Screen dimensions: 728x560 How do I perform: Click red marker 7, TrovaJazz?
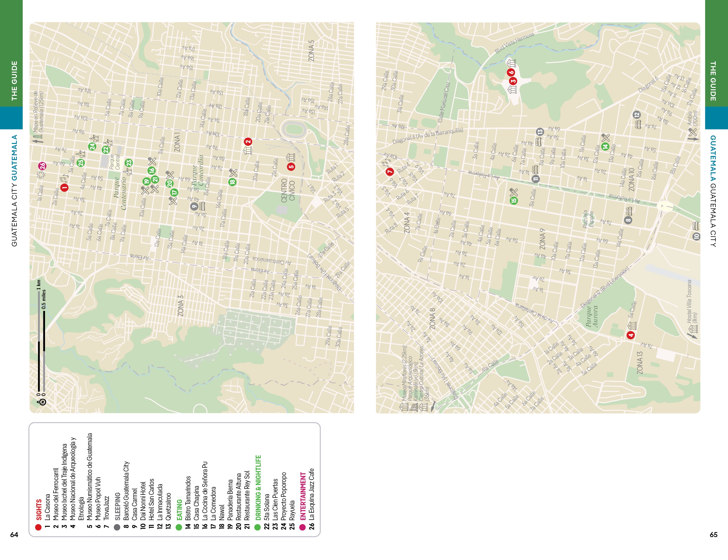coord(390,172)
